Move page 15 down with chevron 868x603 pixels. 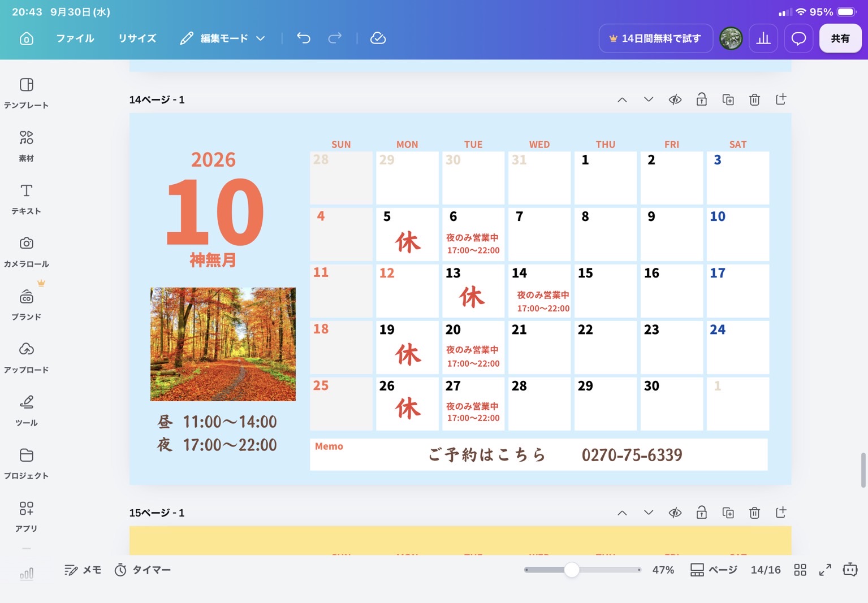(649, 513)
